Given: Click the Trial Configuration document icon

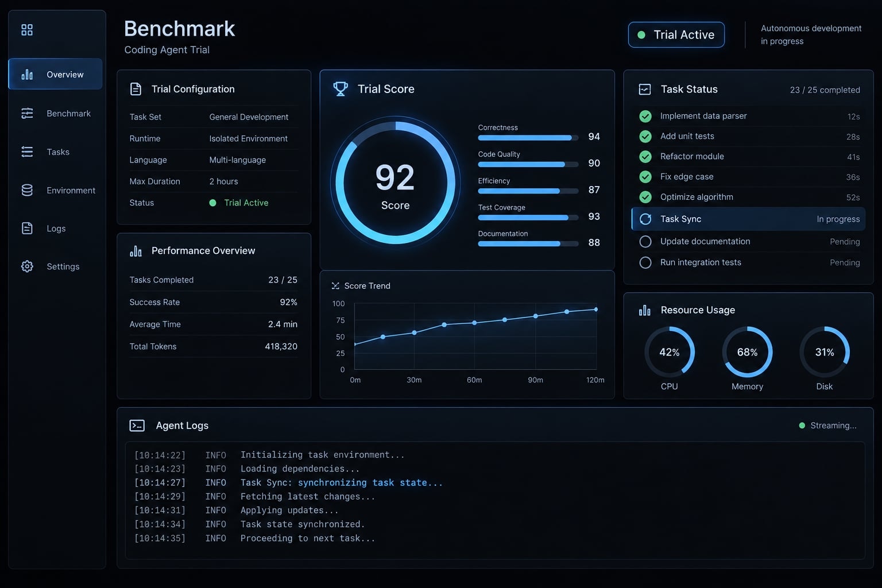Looking at the screenshot, I should click(x=136, y=89).
